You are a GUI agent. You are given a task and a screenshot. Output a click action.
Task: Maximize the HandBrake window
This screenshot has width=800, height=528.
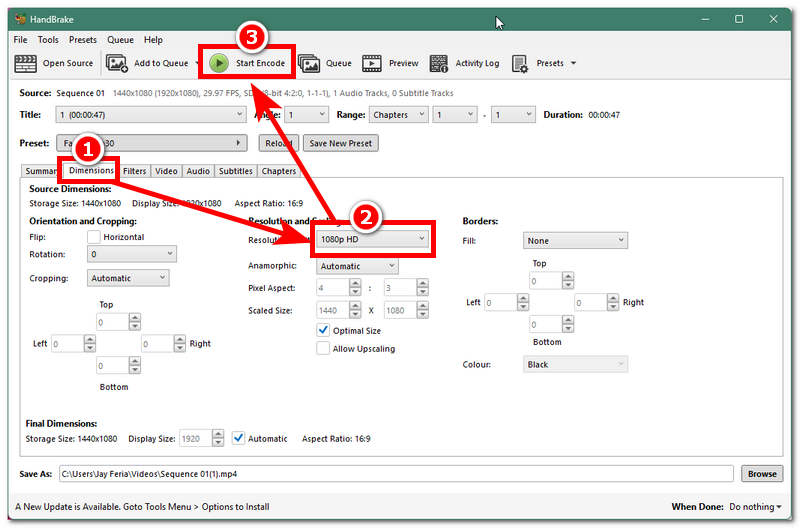pyautogui.click(x=739, y=19)
